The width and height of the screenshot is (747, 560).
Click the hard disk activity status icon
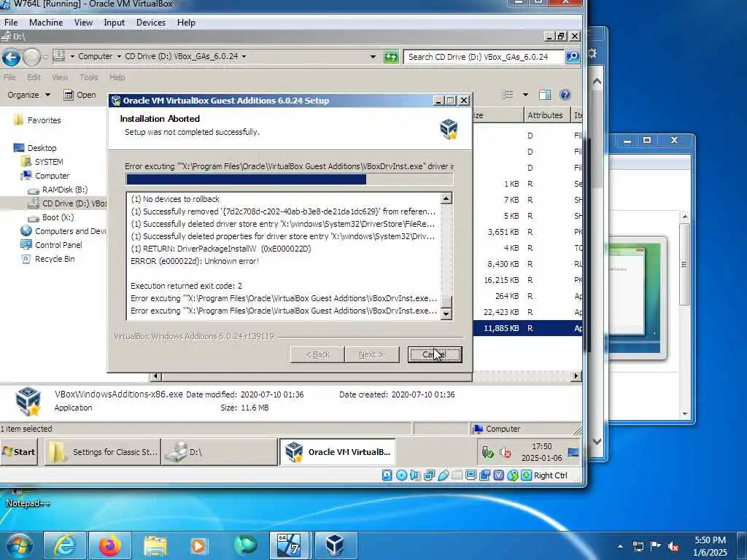point(387,475)
